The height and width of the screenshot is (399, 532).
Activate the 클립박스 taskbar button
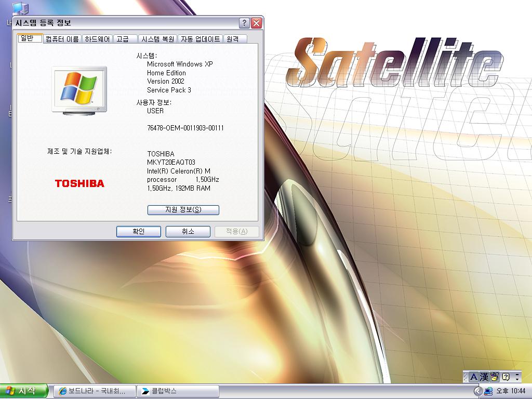(178, 391)
